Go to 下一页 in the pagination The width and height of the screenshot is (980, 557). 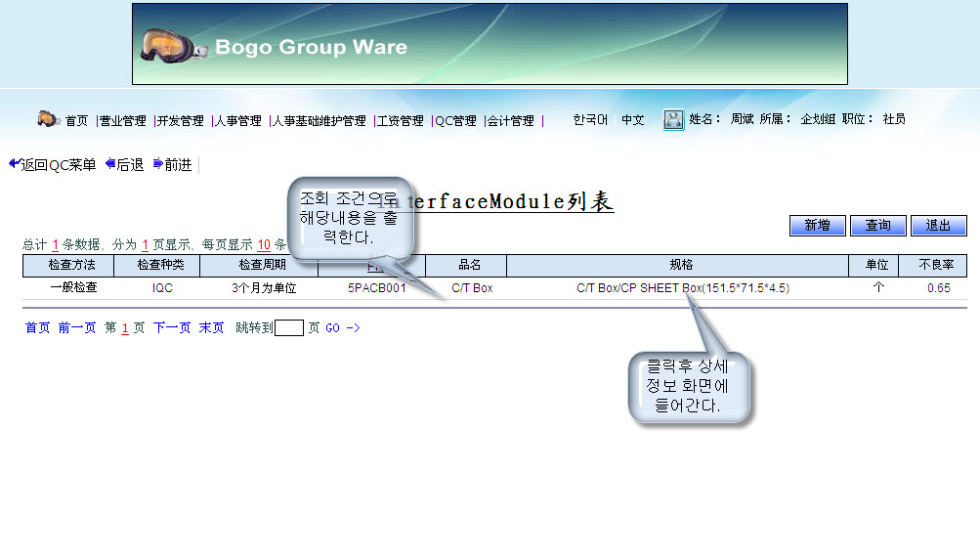tap(171, 328)
